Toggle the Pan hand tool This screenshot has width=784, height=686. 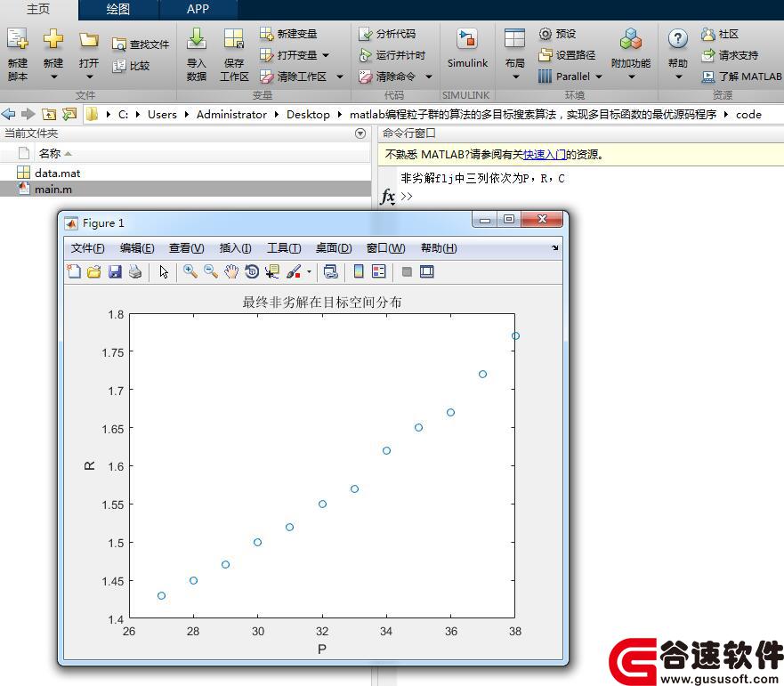point(231,271)
